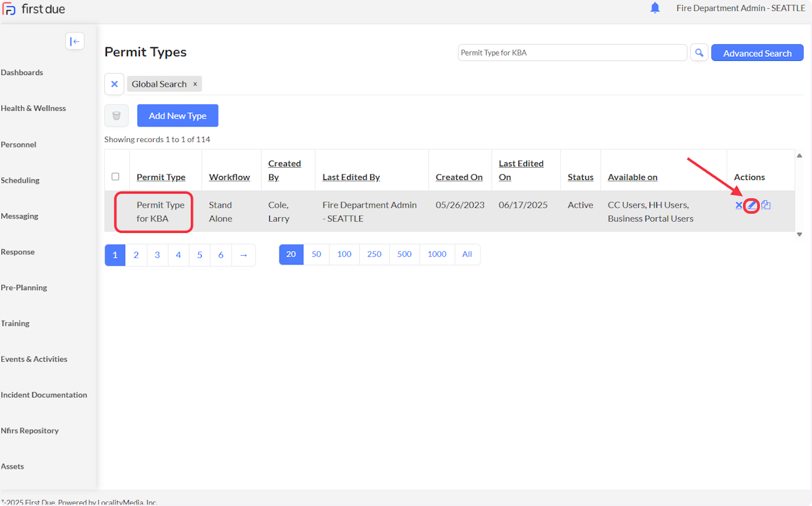Show 250 records per page
The height and width of the screenshot is (506, 812).
point(374,254)
